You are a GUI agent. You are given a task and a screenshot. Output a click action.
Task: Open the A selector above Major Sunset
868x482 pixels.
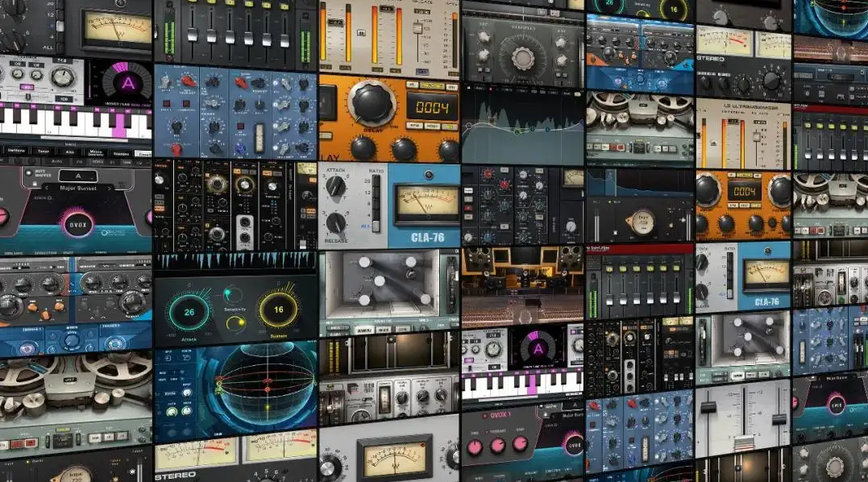(78, 176)
